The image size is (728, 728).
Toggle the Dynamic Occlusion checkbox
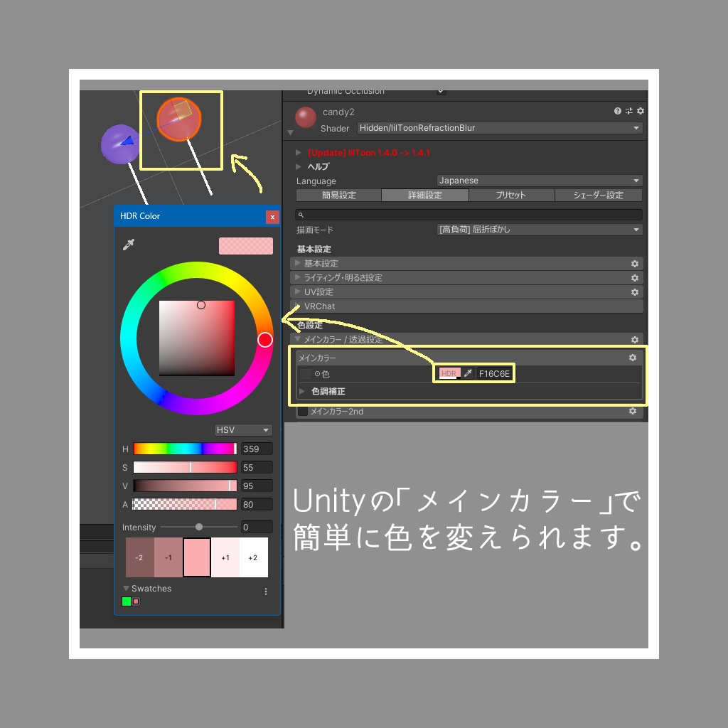(441, 91)
